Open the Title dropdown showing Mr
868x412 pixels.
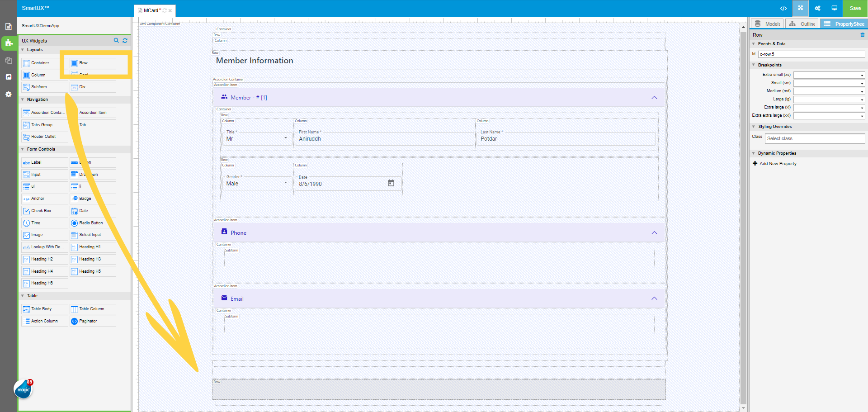pos(286,138)
